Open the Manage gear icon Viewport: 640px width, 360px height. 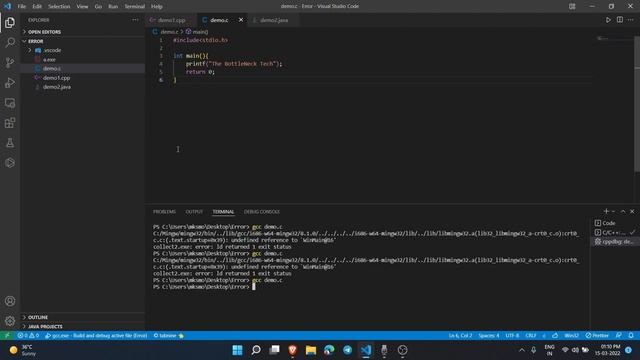tap(10, 321)
